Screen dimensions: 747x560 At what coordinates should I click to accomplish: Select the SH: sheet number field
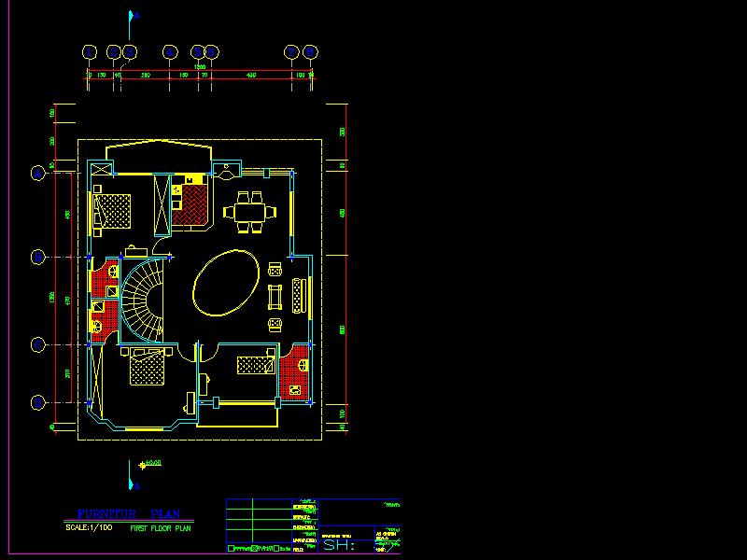pyautogui.click(x=338, y=545)
